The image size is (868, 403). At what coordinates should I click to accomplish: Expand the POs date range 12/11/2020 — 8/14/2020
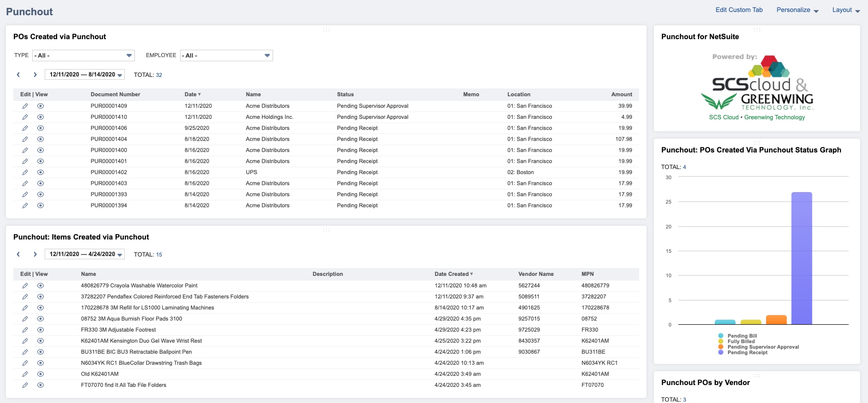coord(85,75)
